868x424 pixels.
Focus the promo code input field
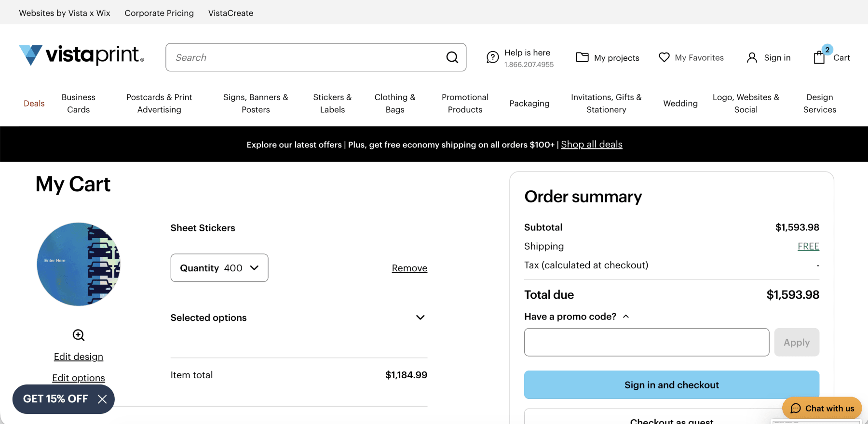647,343
